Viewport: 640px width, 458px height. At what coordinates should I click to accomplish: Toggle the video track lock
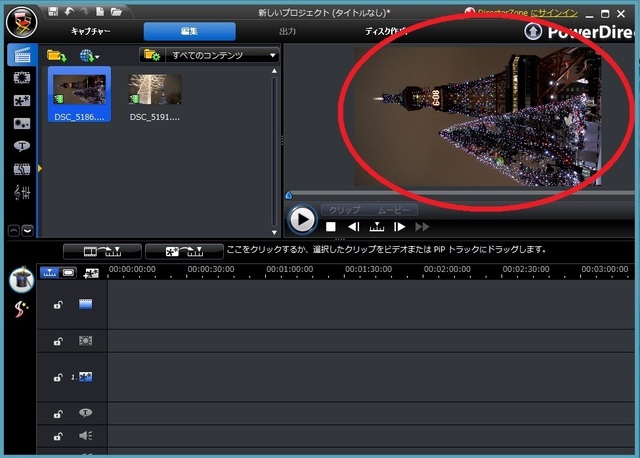(x=58, y=305)
